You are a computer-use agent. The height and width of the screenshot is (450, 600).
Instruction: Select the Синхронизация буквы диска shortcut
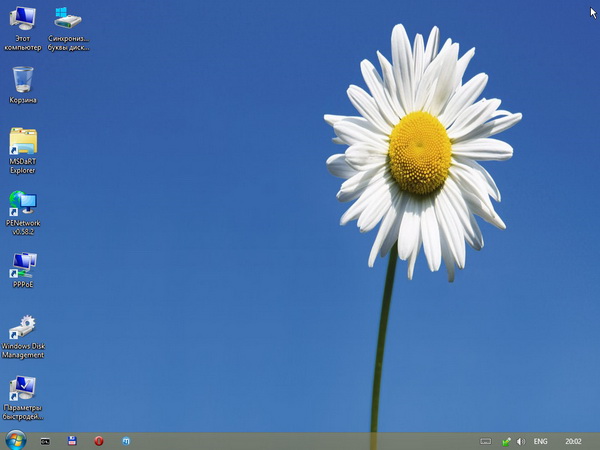pyautogui.click(x=68, y=20)
